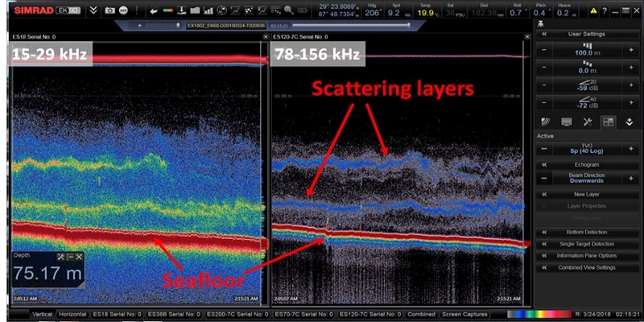644x322 pixels.
Task: Take a screen capture with the camera icon
Action: click(110, 10)
